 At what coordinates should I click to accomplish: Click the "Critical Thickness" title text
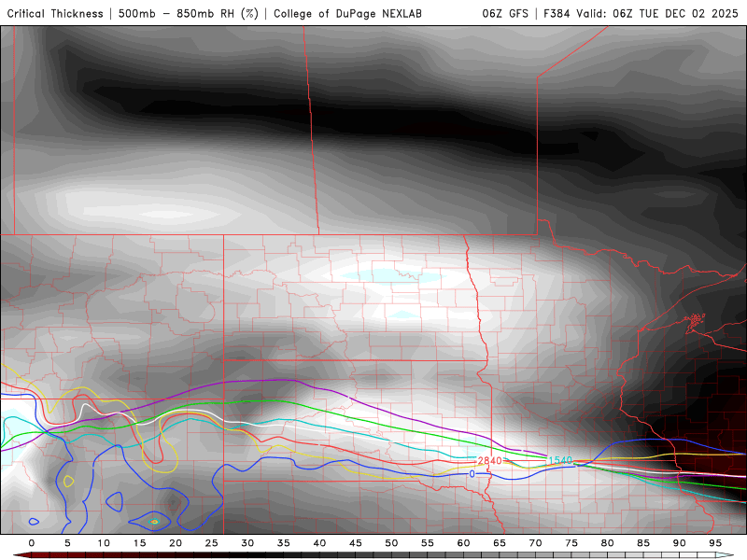point(55,13)
